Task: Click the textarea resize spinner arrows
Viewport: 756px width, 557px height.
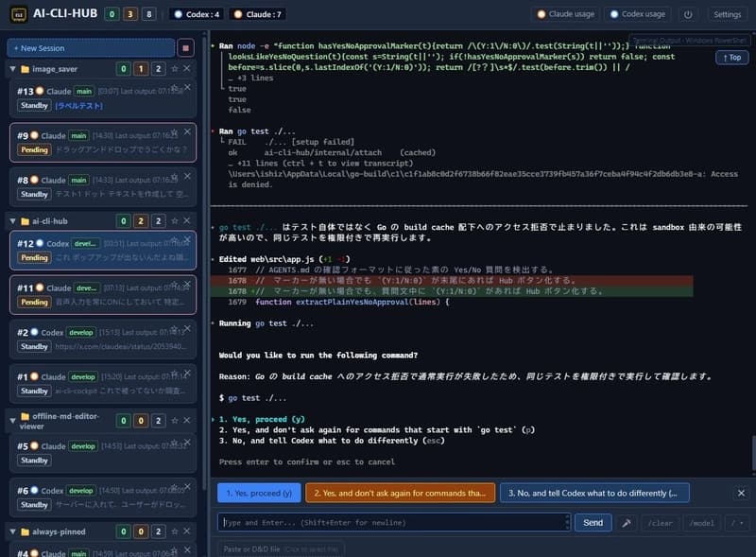Action: tap(567, 522)
